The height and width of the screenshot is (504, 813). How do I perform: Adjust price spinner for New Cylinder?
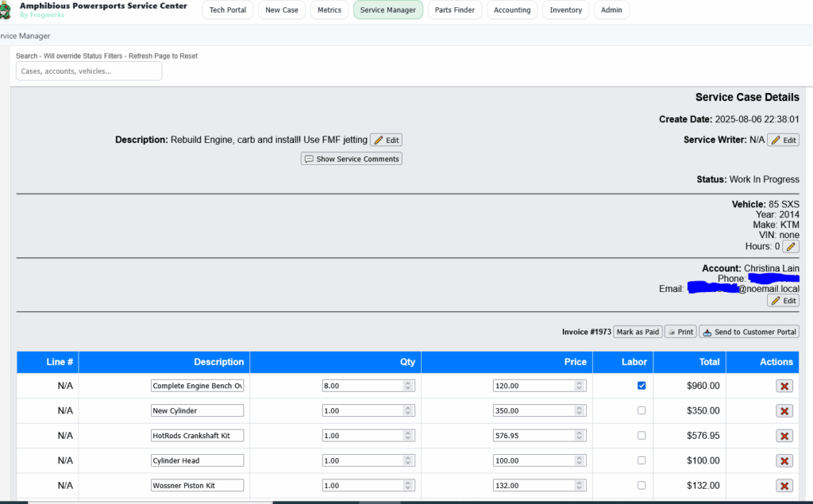(x=580, y=411)
